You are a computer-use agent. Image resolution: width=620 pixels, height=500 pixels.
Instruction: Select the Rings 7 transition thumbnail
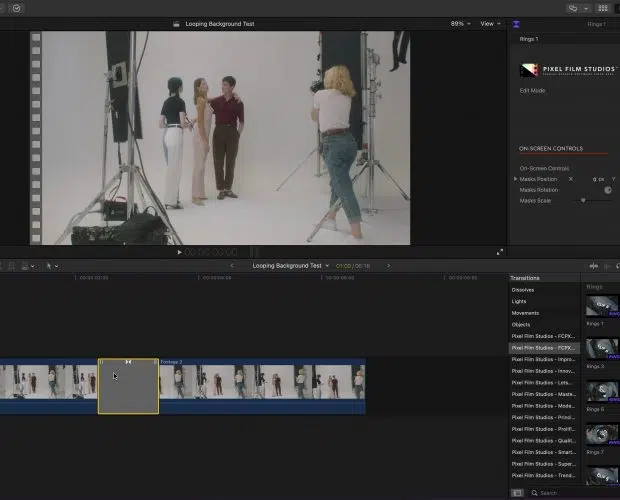pyautogui.click(x=602, y=434)
